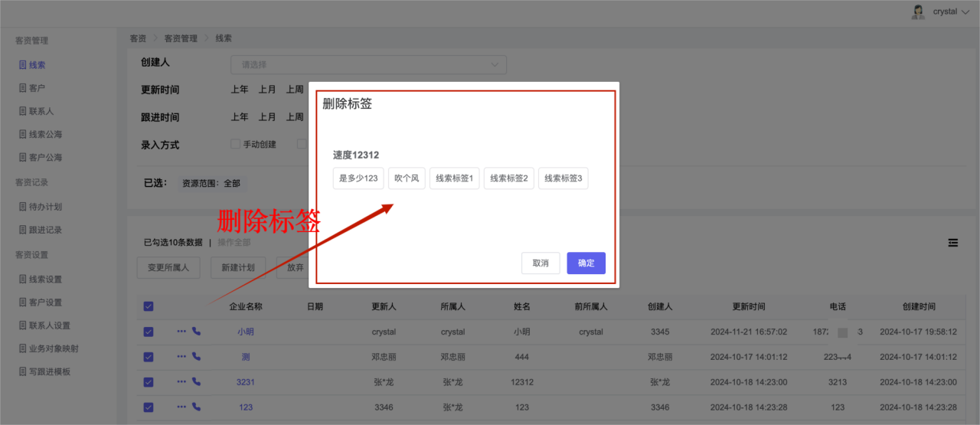Screen dimensions: 980x425
Task: Click the 变更所属人 button
Action: tap(168, 268)
